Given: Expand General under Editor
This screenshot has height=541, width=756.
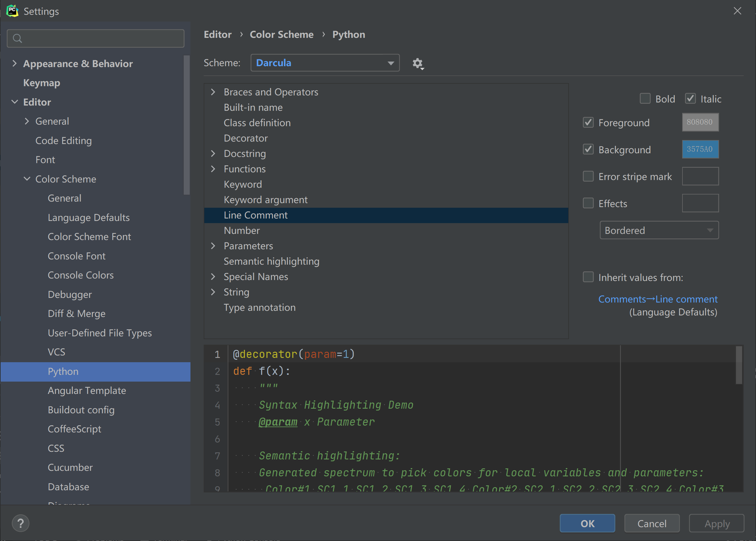Looking at the screenshot, I should [27, 121].
